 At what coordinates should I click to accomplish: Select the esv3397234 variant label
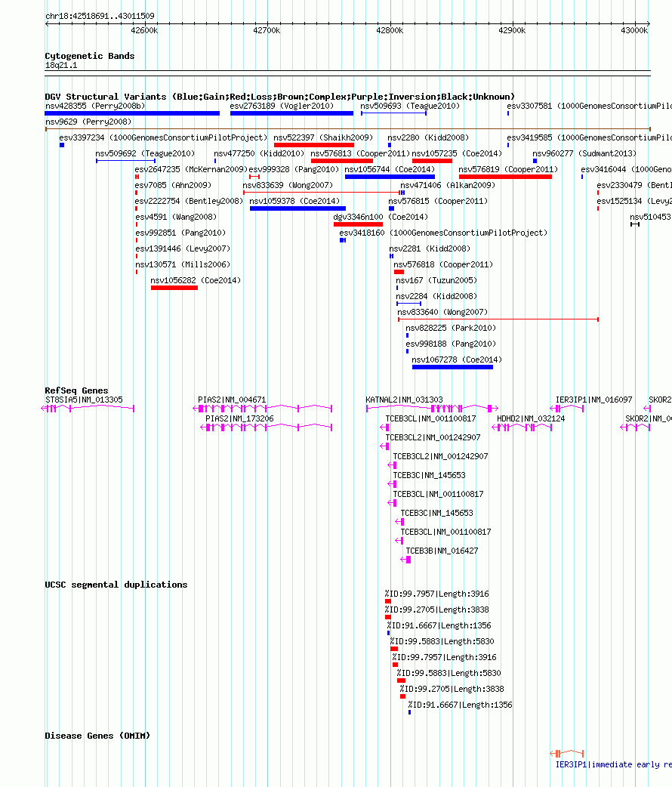163,137
